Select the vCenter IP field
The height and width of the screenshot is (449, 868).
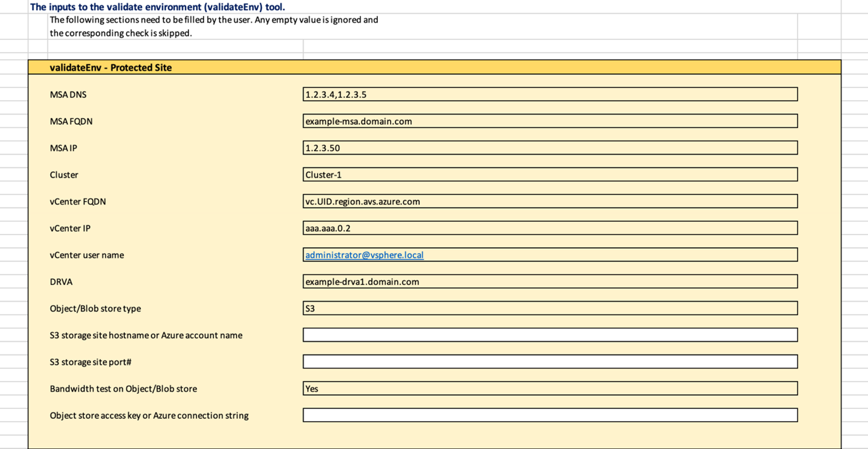coord(550,228)
